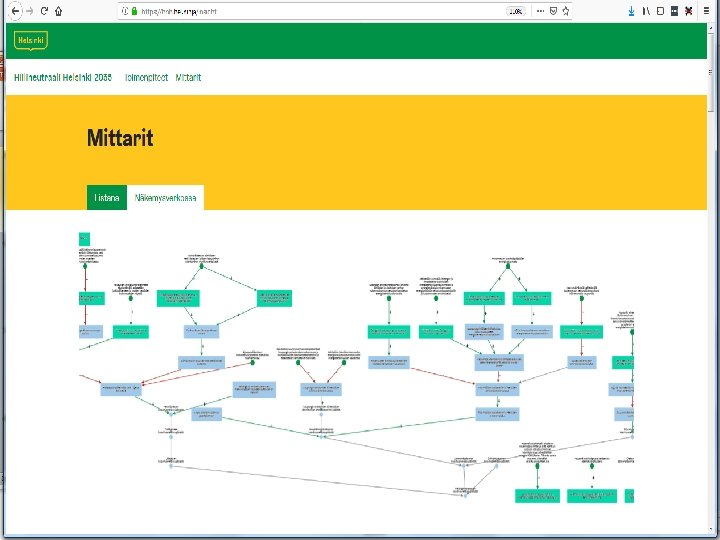Image resolution: width=720 pixels, height=540 pixels.
Task: Select the Mittarit navigation link
Action: pyautogui.click(x=188, y=78)
